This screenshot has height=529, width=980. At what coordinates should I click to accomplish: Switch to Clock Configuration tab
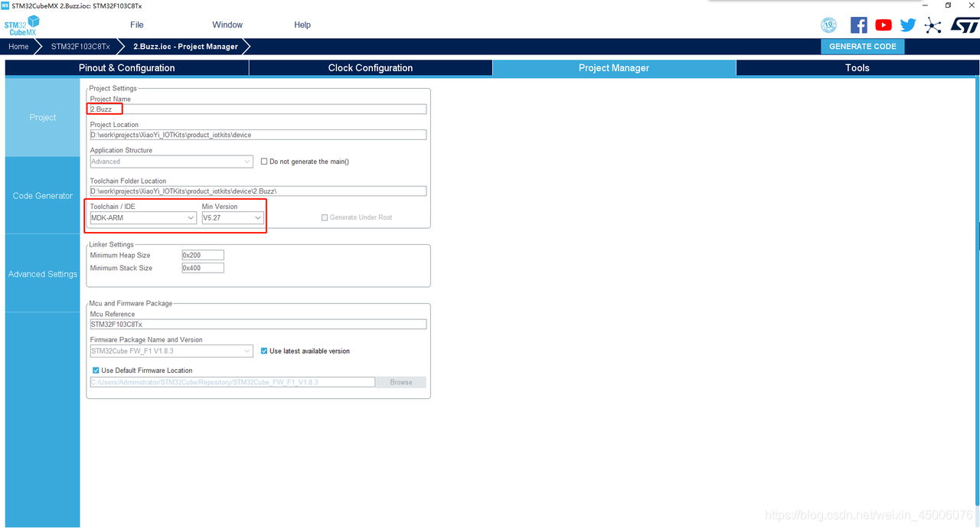coord(371,68)
